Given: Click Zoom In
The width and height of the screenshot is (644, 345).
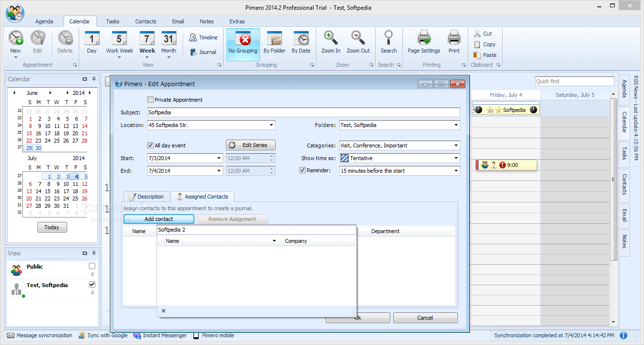Looking at the screenshot, I should [331, 43].
